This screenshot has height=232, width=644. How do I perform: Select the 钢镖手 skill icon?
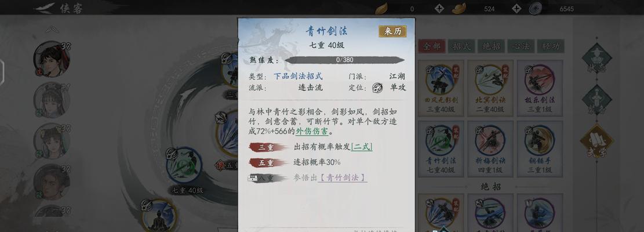pos(540,140)
